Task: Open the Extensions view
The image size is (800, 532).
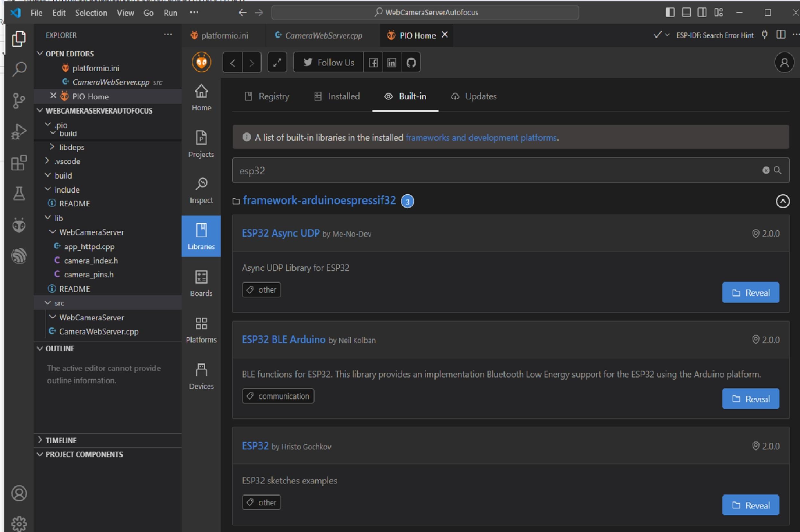Action: coord(19,163)
